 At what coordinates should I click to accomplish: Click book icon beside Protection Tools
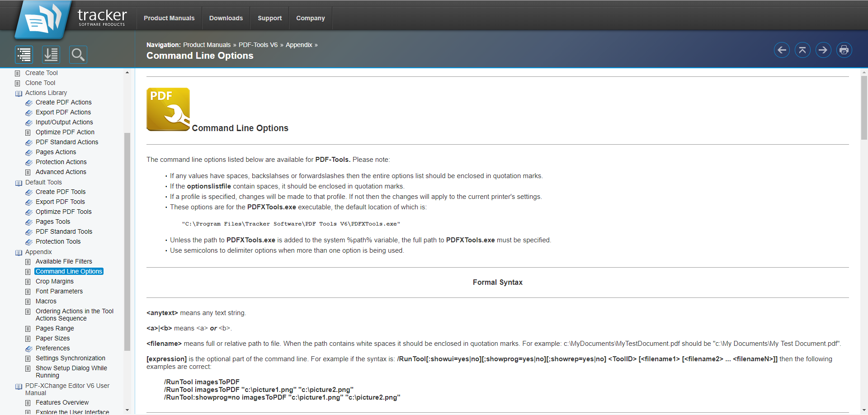tap(28, 242)
